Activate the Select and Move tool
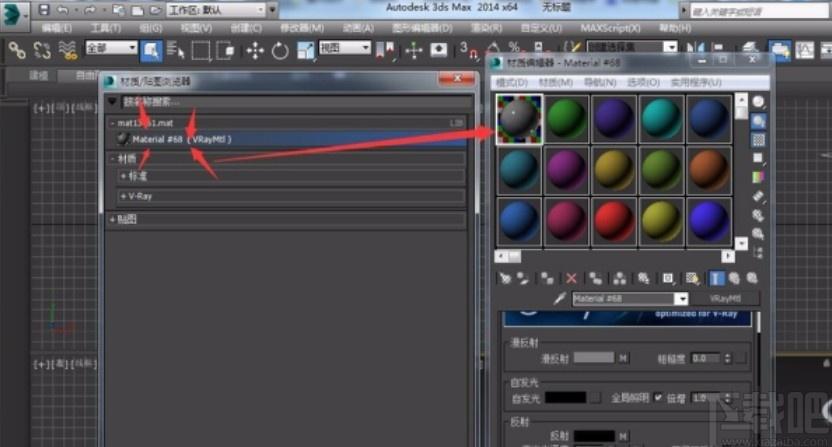Image resolution: width=832 pixels, height=447 pixels. click(255, 51)
